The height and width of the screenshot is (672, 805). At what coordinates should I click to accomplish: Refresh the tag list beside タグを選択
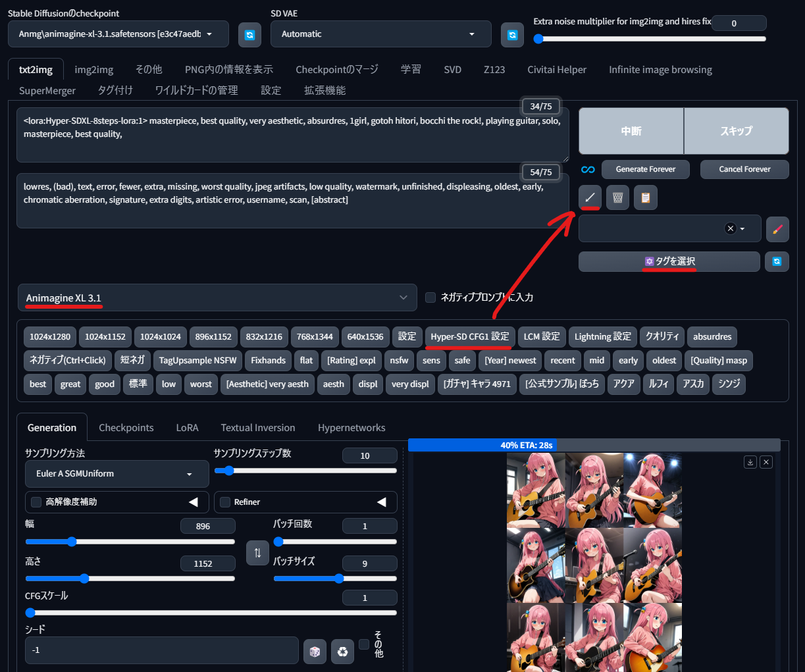pyautogui.click(x=777, y=261)
